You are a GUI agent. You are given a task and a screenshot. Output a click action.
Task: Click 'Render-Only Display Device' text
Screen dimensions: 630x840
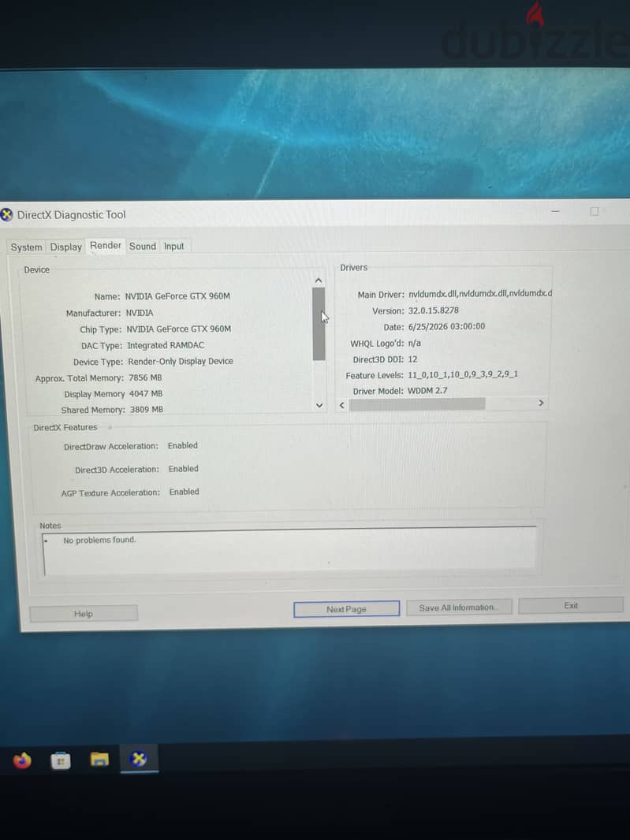181,362
